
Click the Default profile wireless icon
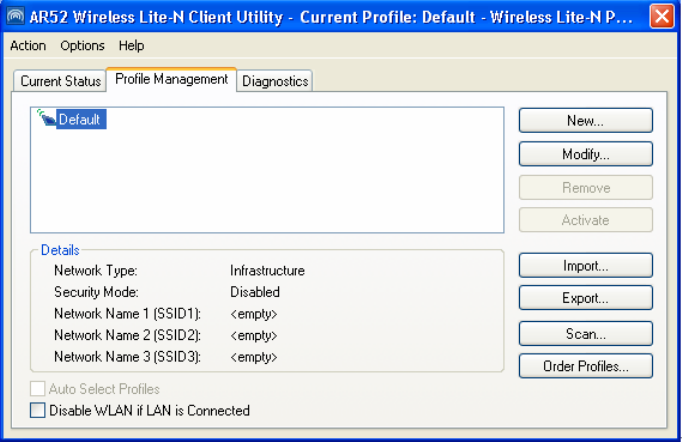tap(46, 118)
